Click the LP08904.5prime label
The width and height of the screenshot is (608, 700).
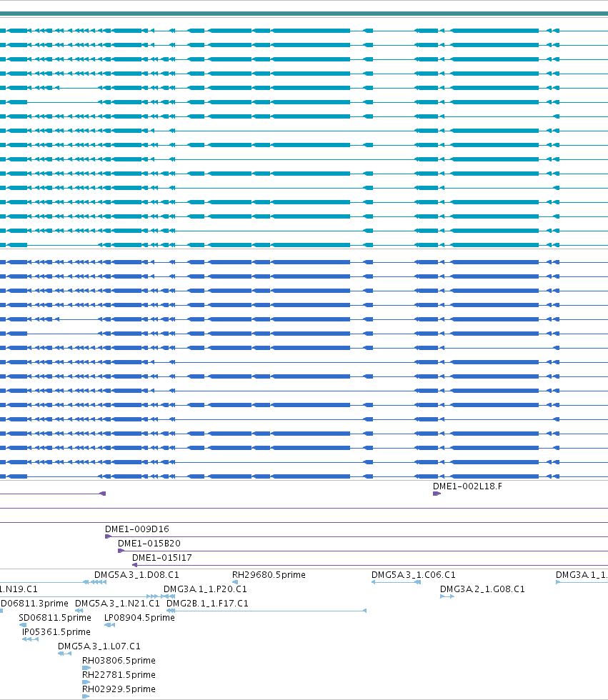139,617
